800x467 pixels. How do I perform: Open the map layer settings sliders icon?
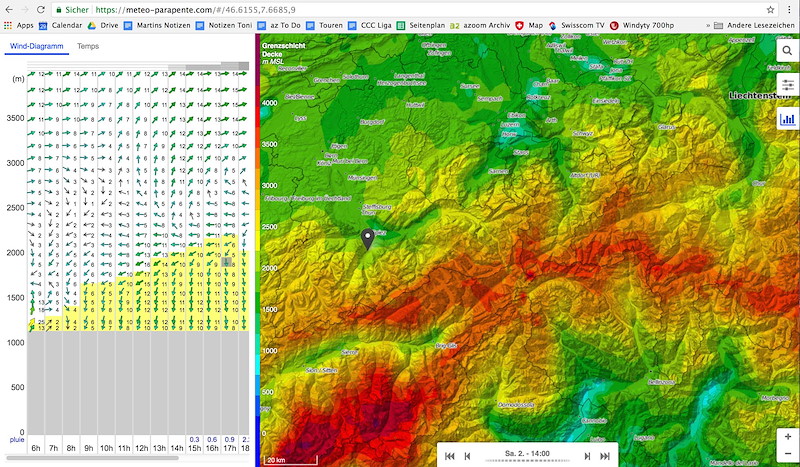pos(787,85)
